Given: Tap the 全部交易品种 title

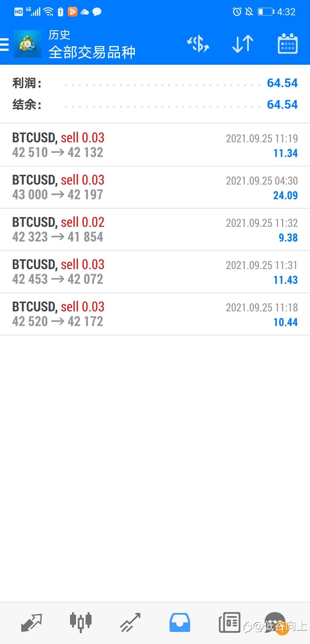Looking at the screenshot, I should (x=92, y=52).
